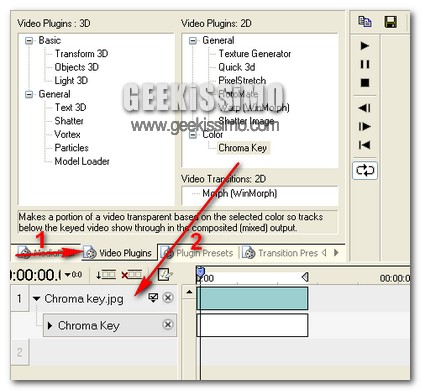Screen dimensions: 421x391
Task: Select Morph (WinMorph) transition
Action: tap(240, 193)
